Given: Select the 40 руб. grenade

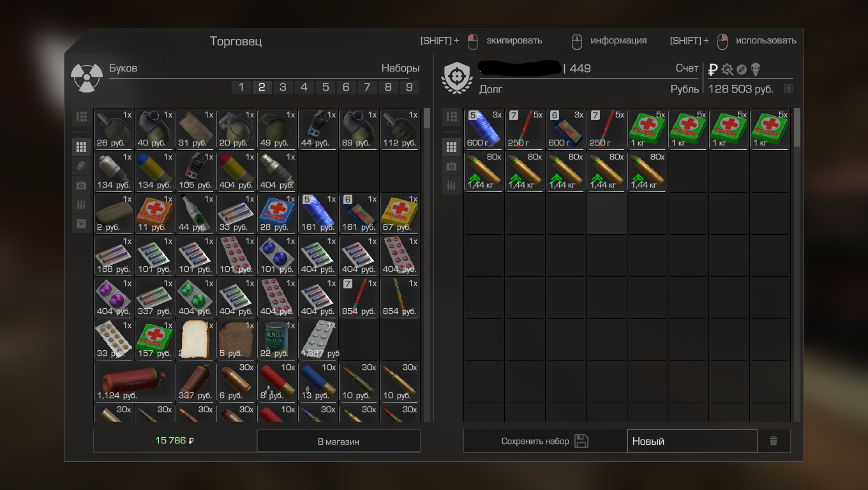Looking at the screenshot, I should 155,130.
